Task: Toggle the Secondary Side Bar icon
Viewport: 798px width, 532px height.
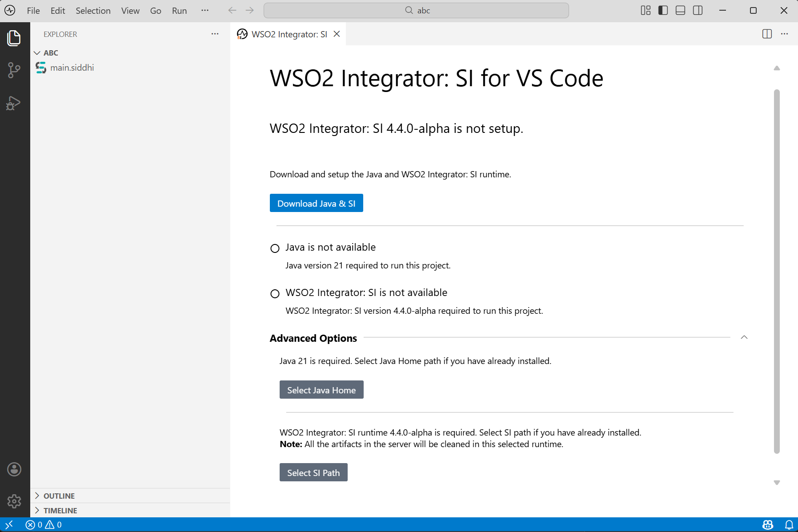Action: (698, 10)
